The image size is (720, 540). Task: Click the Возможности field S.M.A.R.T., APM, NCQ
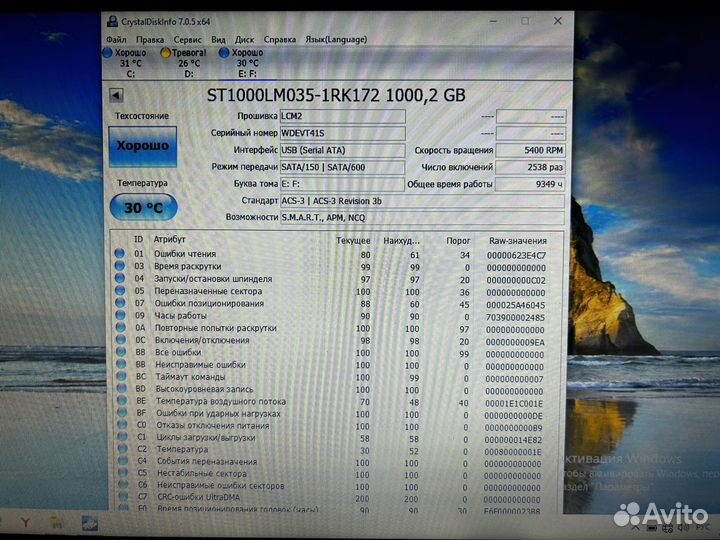point(422,218)
